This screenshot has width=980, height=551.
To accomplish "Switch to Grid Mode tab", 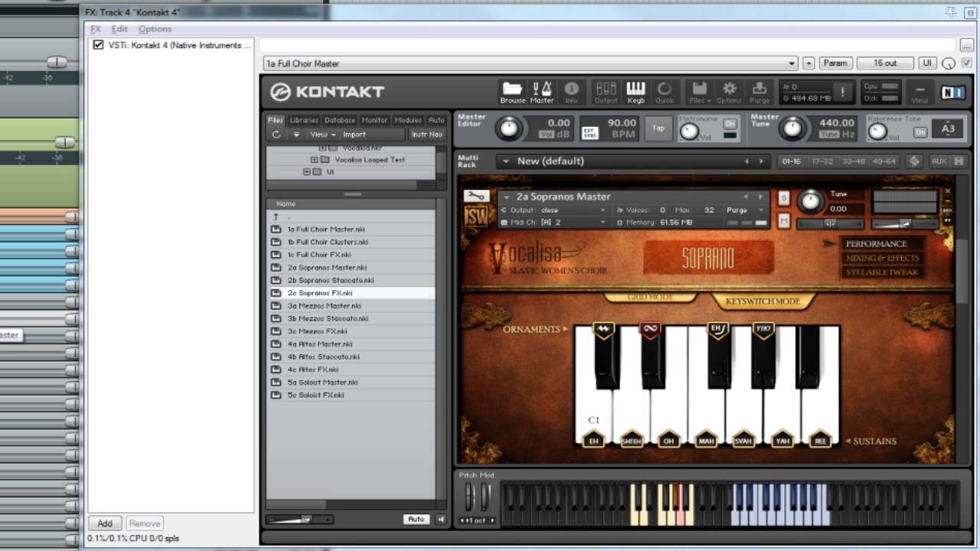I will [650, 297].
